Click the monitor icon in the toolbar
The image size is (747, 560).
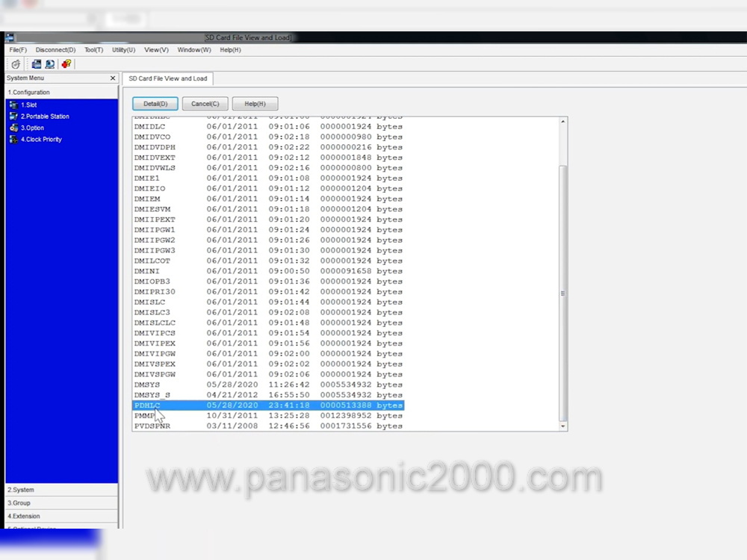[49, 64]
